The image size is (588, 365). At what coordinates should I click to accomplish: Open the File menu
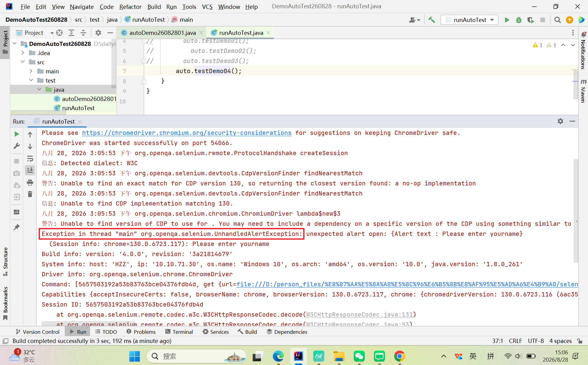pos(25,6)
